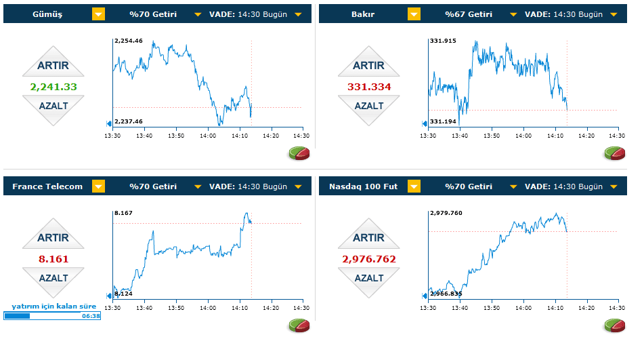The width and height of the screenshot is (644, 337).
Task: Click left arrow on France Telecom chart axis
Action: pos(109,295)
